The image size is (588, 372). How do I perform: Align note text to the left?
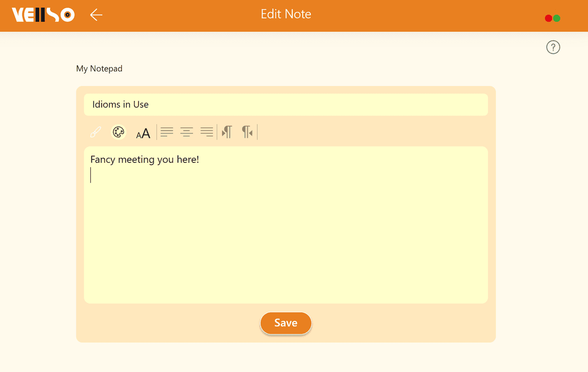(x=167, y=132)
